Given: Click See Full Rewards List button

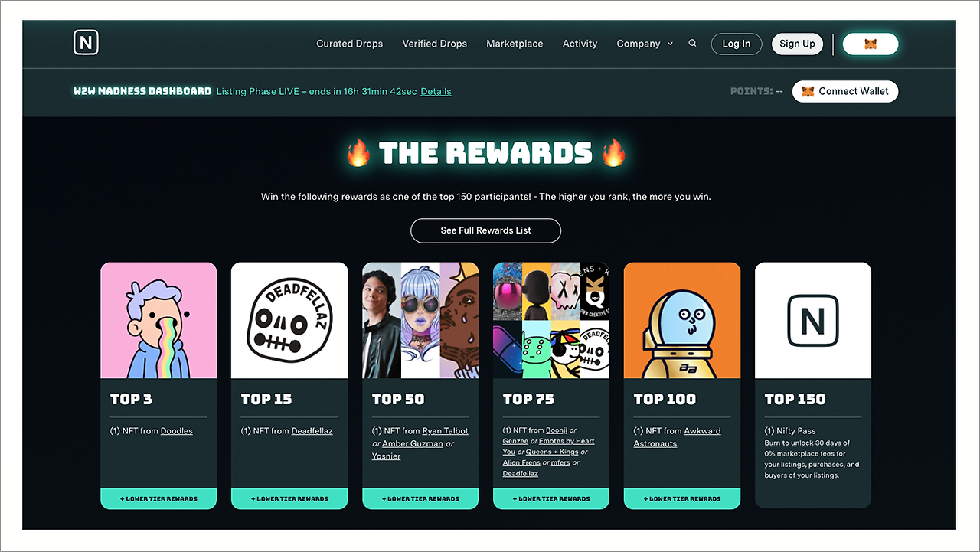Looking at the screenshot, I should (x=485, y=230).
